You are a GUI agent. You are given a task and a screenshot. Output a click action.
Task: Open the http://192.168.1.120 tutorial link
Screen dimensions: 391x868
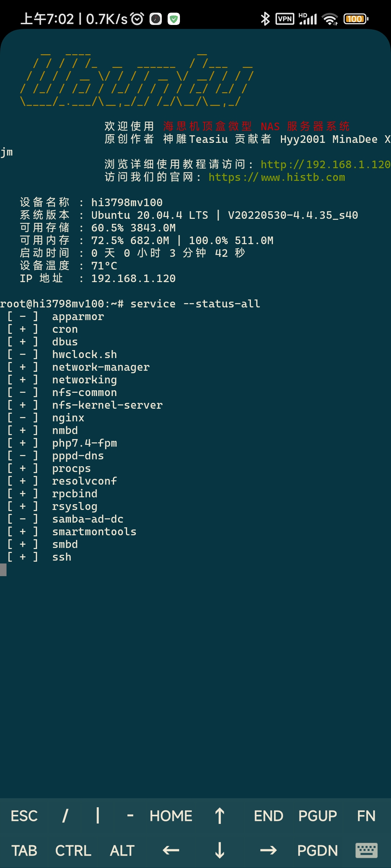coord(325,165)
